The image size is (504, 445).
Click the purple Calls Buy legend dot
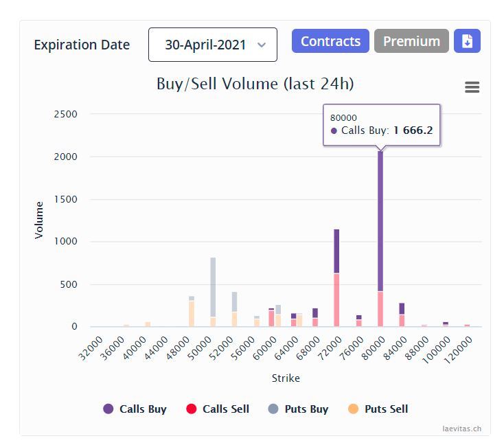pos(108,409)
